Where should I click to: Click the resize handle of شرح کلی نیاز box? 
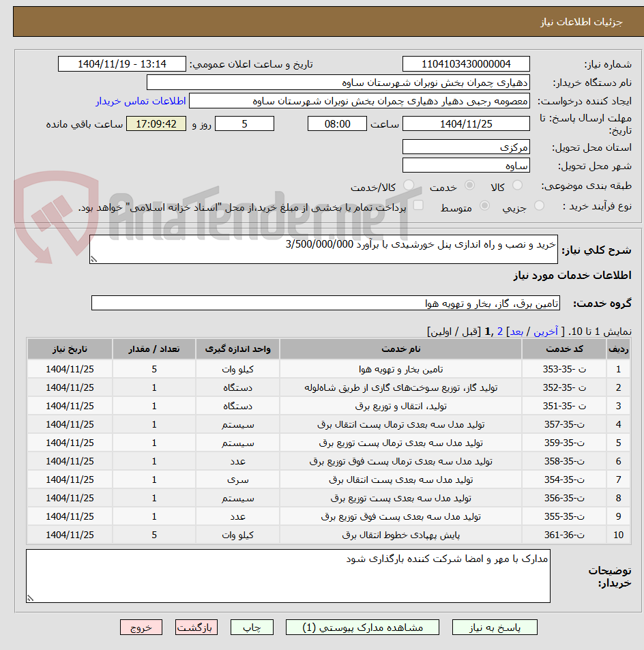click(93, 259)
